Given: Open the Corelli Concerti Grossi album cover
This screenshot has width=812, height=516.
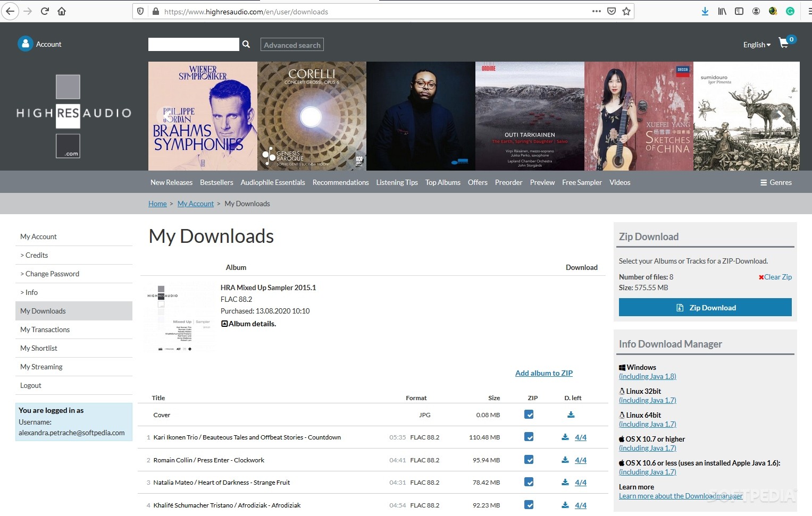Looking at the screenshot, I should pos(312,116).
